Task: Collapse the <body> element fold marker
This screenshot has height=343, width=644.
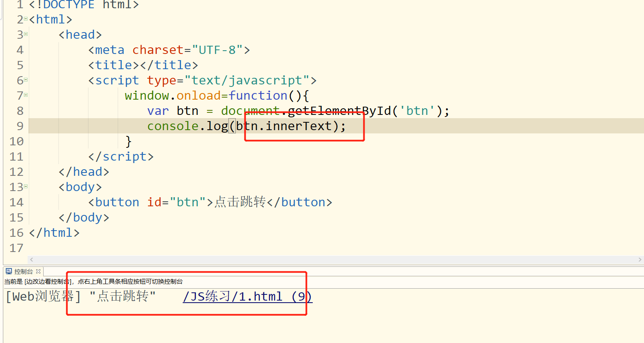Action: point(26,187)
